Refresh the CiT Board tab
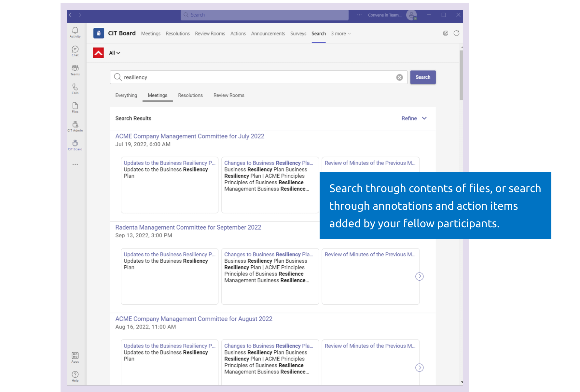Image resolution: width=580 pixels, height=392 pixels. (x=457, y=33)
